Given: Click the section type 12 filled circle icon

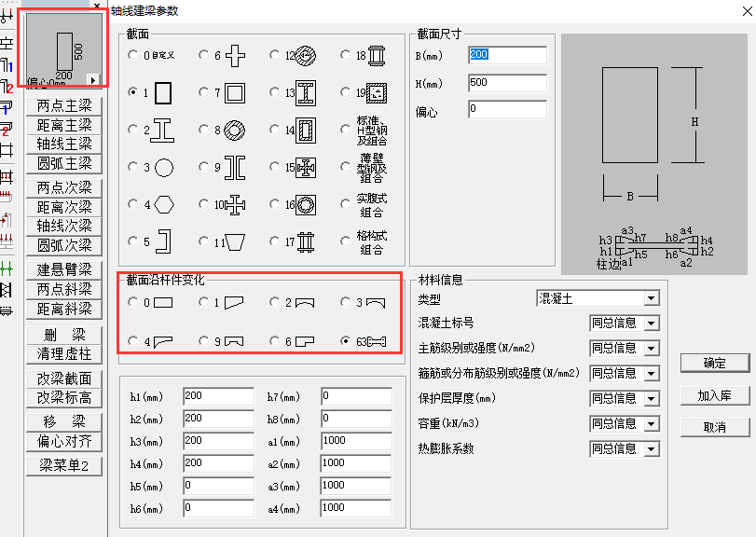Looking at the screenshot, I should point(306,55).
